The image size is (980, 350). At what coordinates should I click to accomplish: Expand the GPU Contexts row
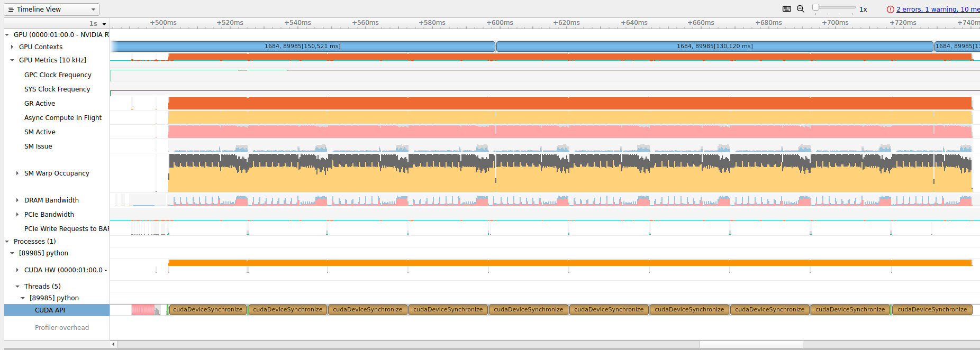[12, 47]
